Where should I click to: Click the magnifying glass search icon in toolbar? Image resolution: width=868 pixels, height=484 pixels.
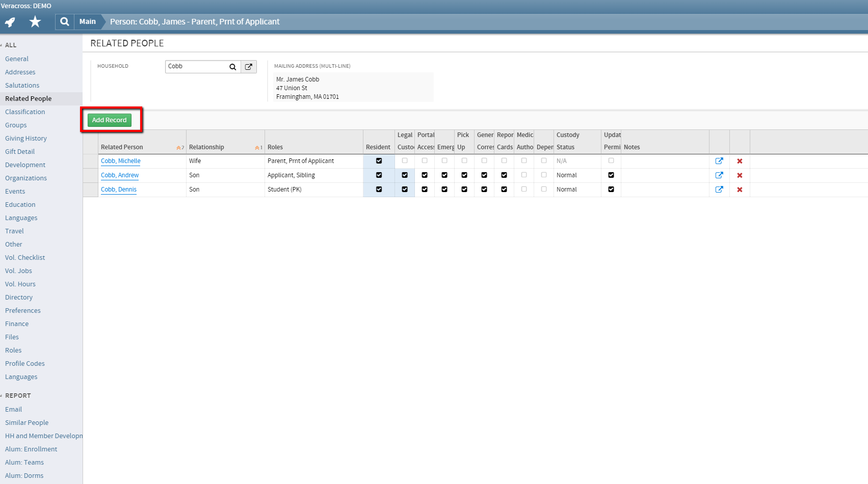coord(64,21)
